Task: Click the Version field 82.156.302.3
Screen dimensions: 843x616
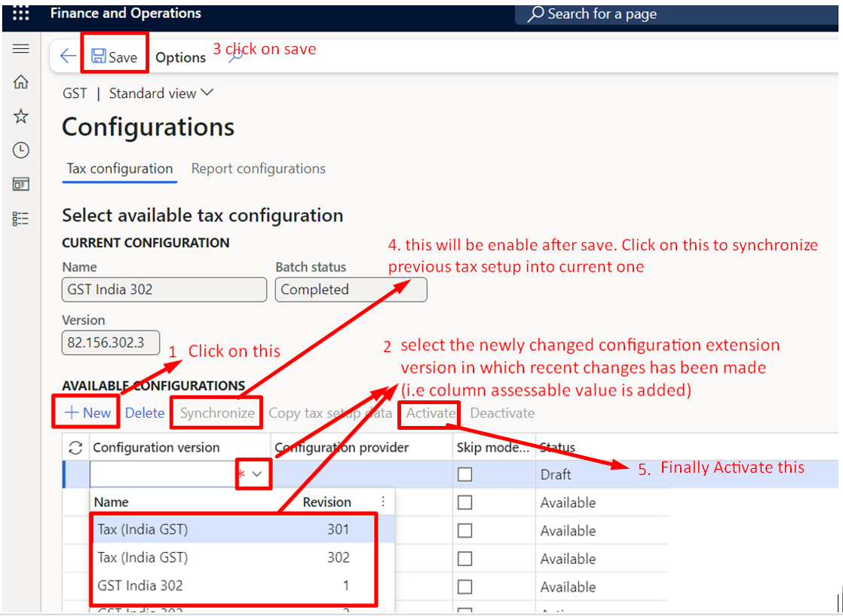Action: pyautogui.click(x=111, y=342)
